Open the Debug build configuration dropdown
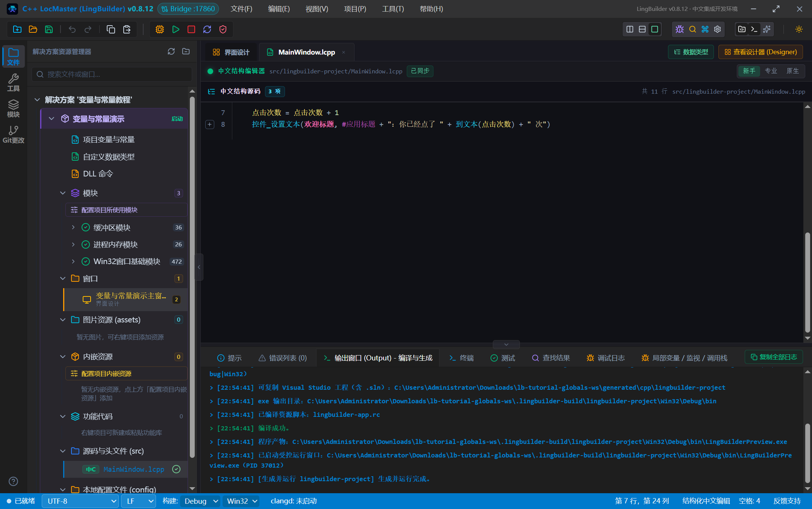This screenshot has width=812, height=509. (201, 501)
